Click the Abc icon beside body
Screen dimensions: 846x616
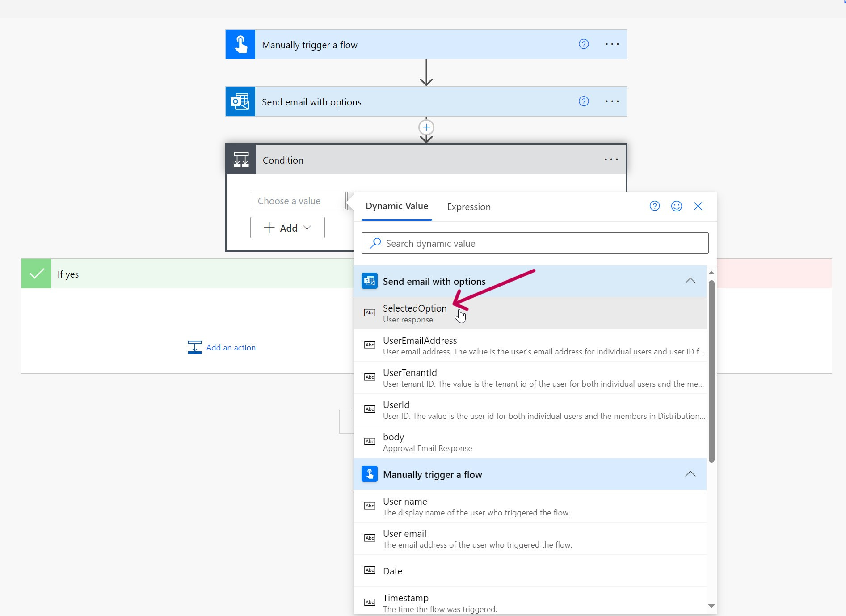(x=370, y=441)
